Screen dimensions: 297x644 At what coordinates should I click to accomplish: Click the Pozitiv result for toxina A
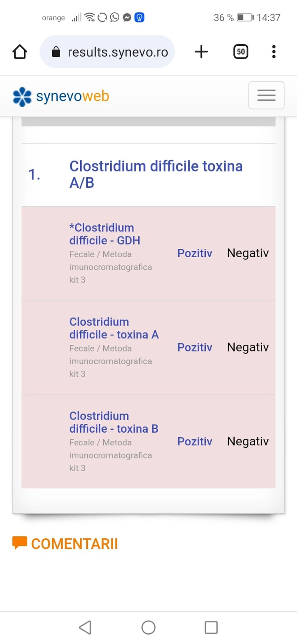(195, 348)
